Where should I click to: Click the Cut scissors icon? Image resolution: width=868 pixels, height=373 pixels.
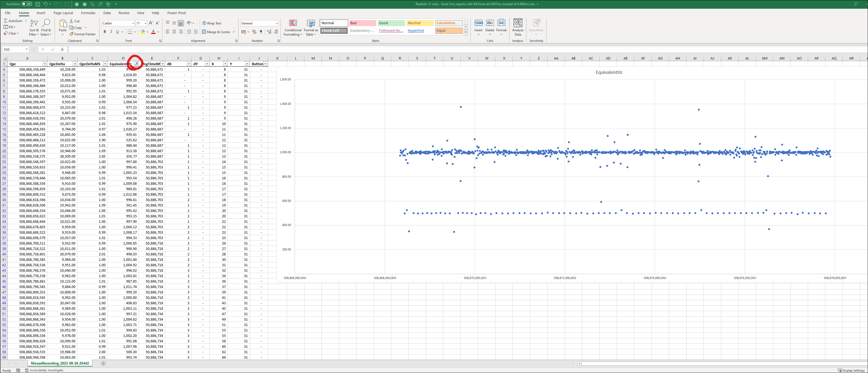point(71,21)
